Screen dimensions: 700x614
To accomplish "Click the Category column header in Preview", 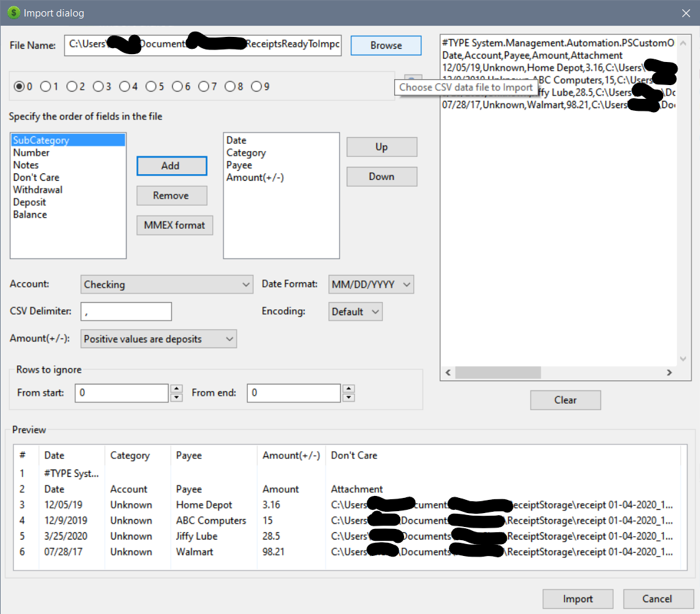I will pyautogui.click(x=138, y=456).
